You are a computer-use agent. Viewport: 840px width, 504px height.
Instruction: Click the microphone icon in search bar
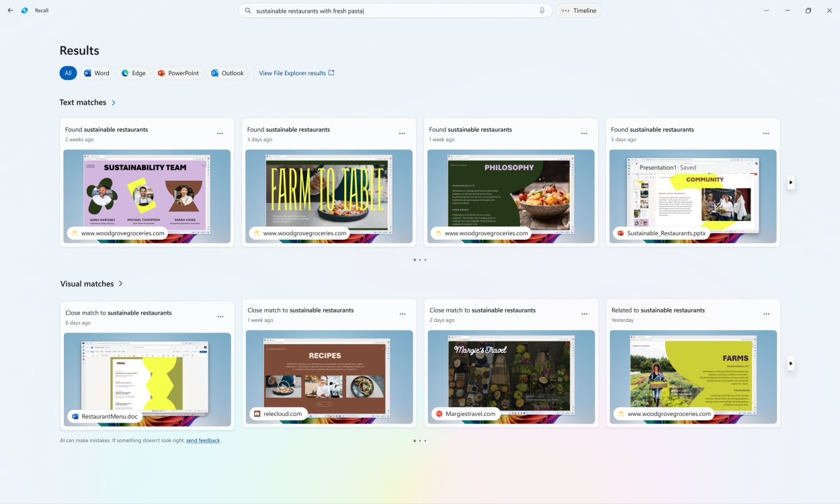click(542, 11)
